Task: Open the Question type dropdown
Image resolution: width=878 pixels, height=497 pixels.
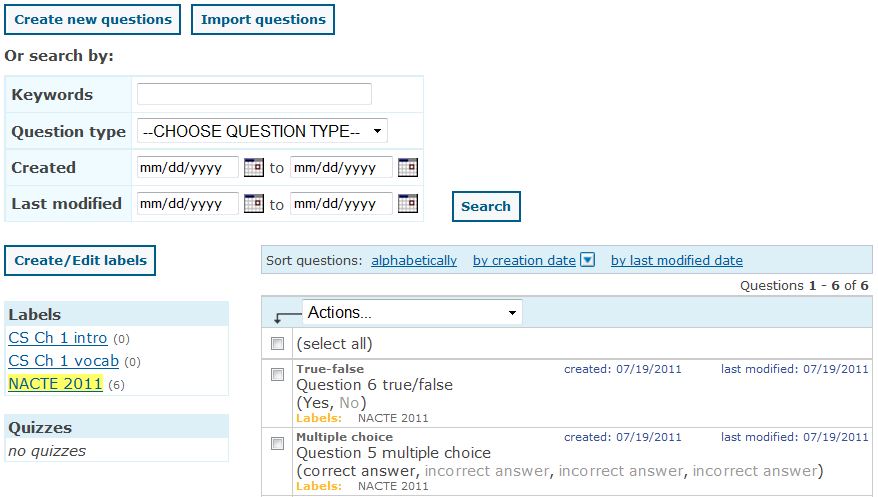Action: coord(263,131)
